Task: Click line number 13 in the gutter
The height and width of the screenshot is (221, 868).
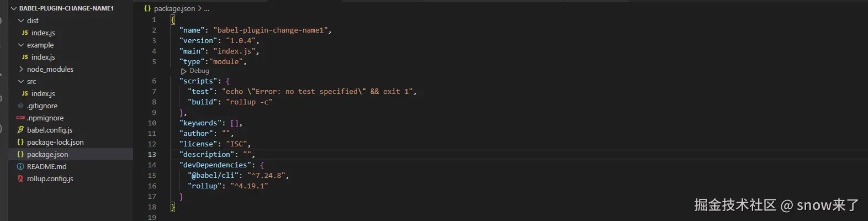Action: 152,154
